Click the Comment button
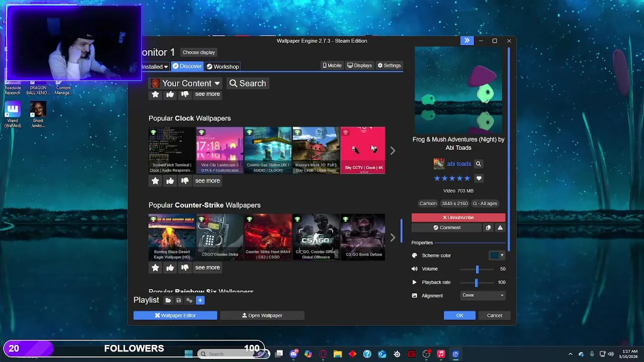 point(447,228)
